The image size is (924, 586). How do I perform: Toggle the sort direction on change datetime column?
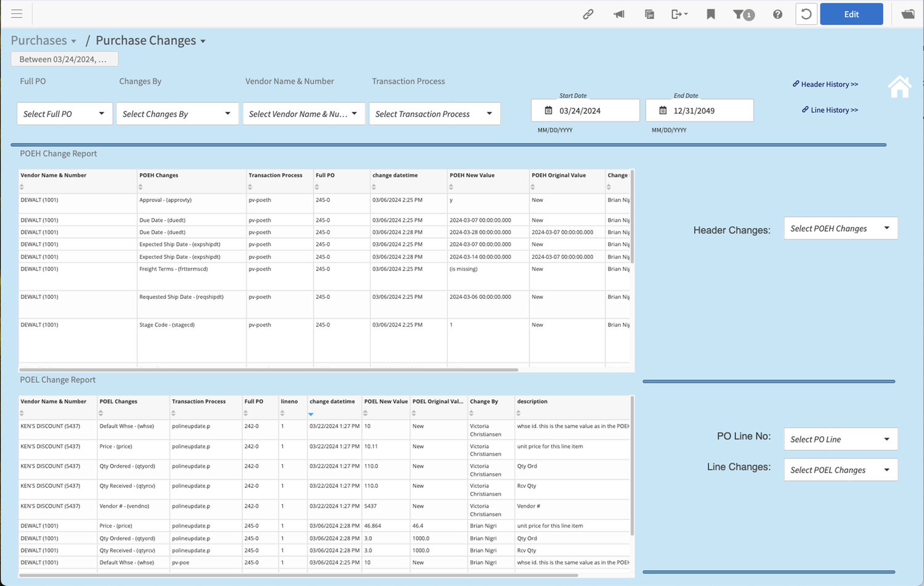[x=310, y=414]
